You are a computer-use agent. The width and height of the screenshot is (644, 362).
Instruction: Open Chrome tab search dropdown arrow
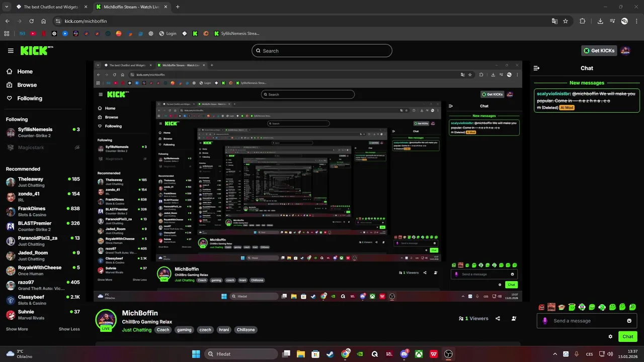pyautogui.click(x=7, y=7)
